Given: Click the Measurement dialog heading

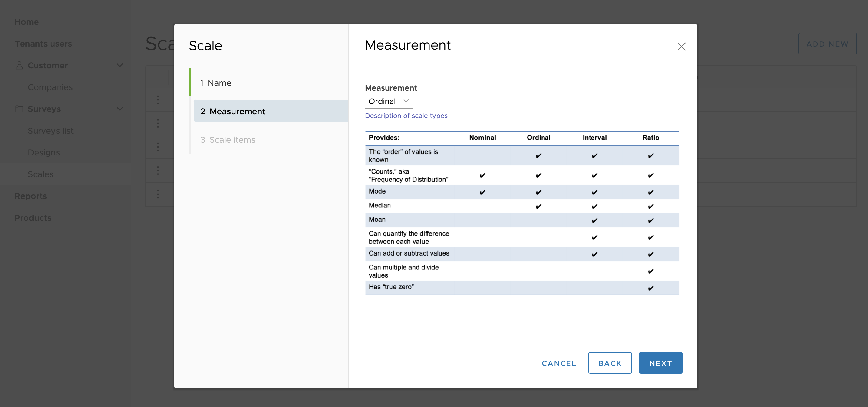Looking at the screenshot, I should point(408,45).
